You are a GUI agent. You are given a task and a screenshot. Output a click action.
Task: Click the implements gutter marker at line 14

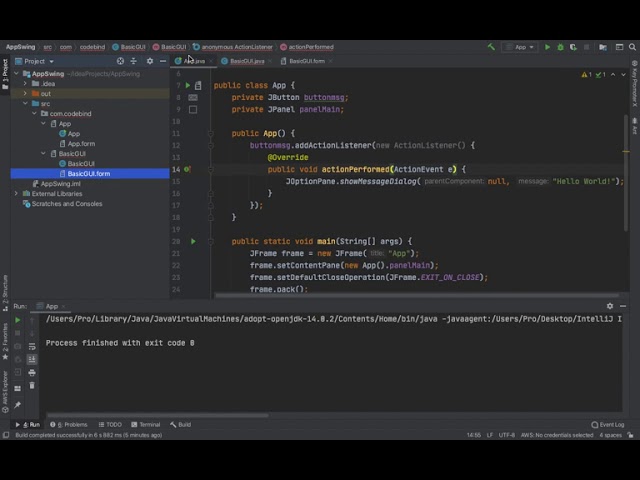[187, 169]
